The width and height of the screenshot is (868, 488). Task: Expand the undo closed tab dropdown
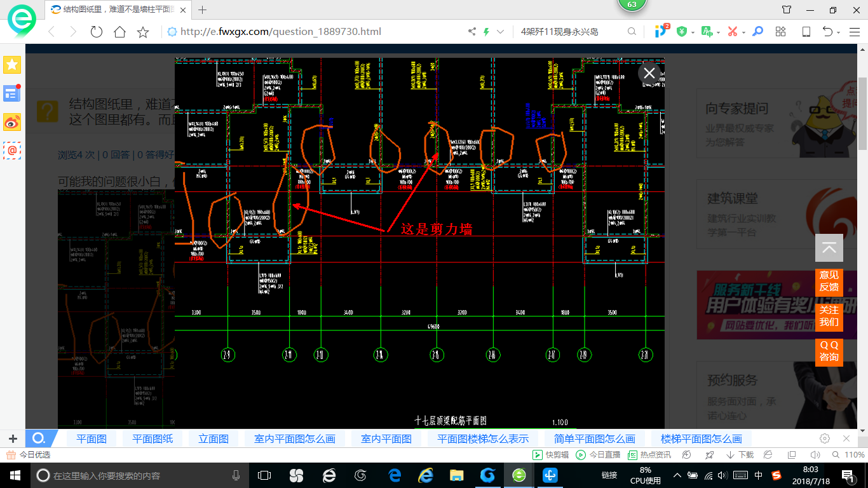pos(839,32)
